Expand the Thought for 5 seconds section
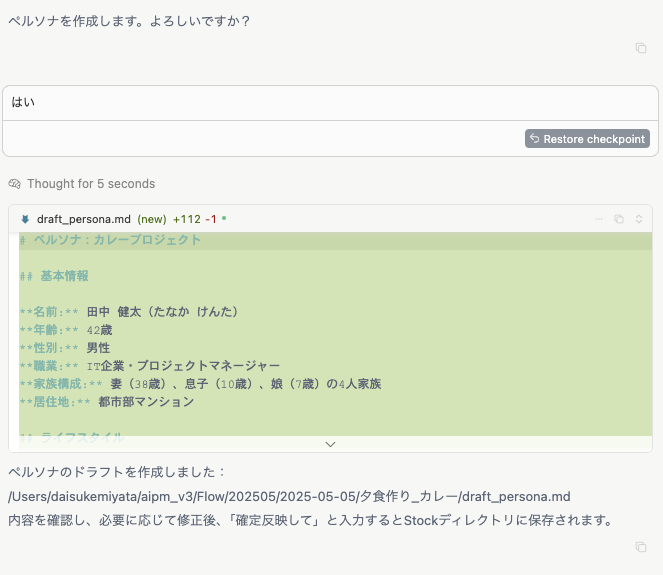 pos(91,184)
